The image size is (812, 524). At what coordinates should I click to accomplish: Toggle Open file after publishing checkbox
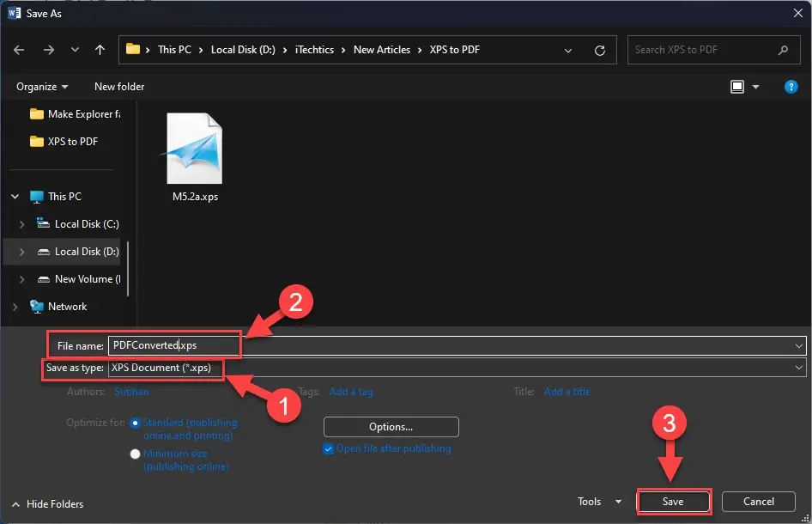click(328, 449)
